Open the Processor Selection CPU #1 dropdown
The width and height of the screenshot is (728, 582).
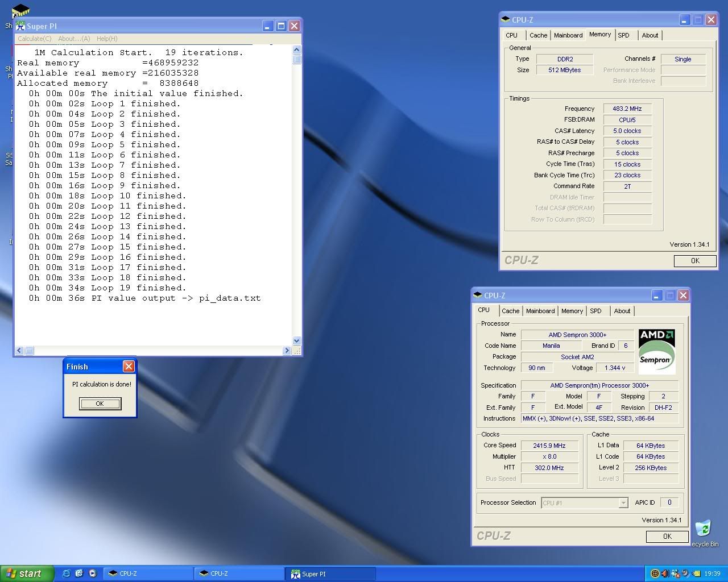(584, 503)
